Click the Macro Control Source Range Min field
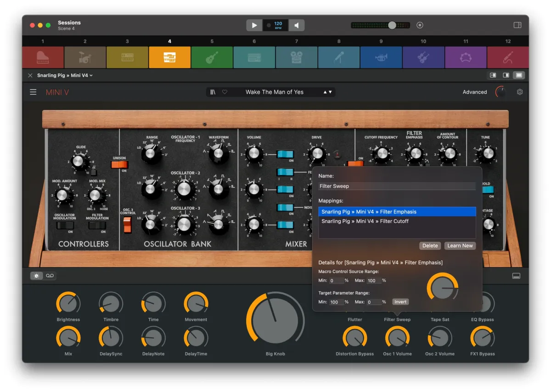Viewport: 551px width, 392px height. tap(337, 280)
